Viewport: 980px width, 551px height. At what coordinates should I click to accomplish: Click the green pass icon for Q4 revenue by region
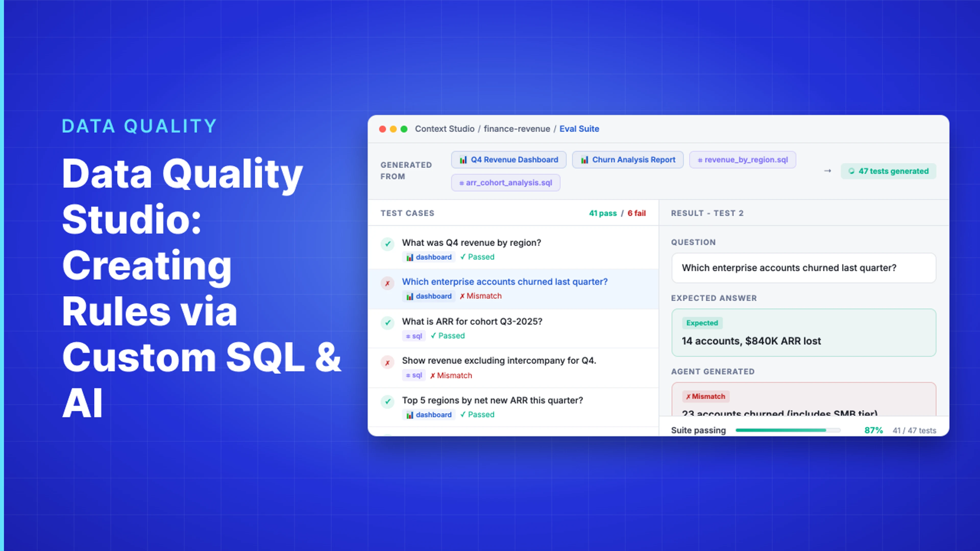pos(387,244)
